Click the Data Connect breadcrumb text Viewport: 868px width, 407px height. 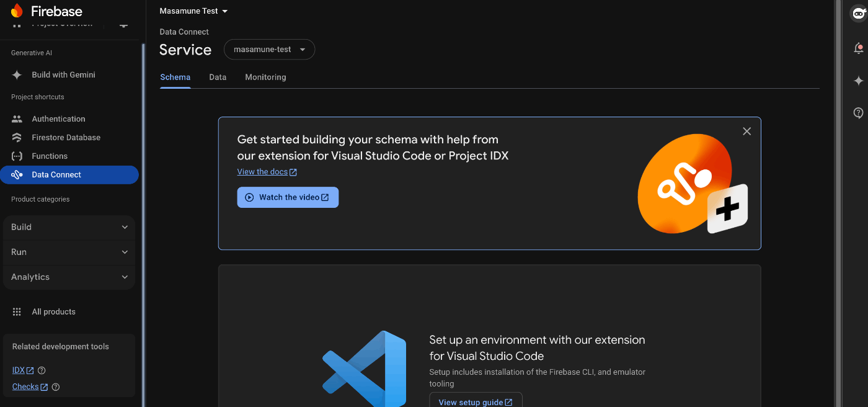click(x=184, y=32)
